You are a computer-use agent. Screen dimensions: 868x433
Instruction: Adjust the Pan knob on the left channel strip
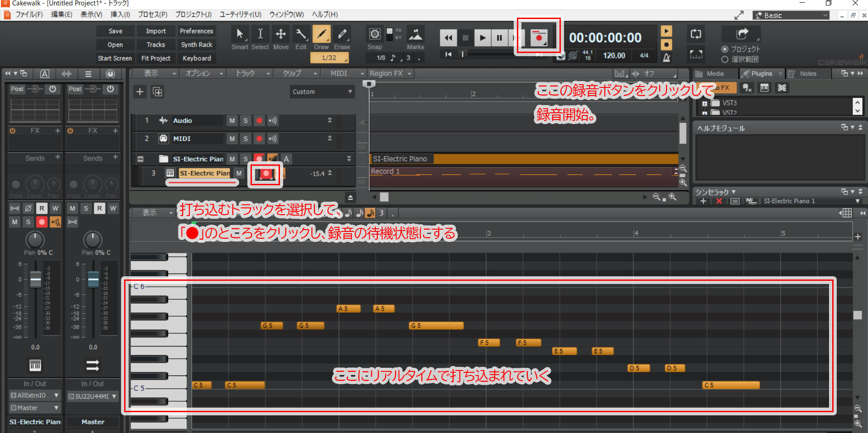pos(35,240)
